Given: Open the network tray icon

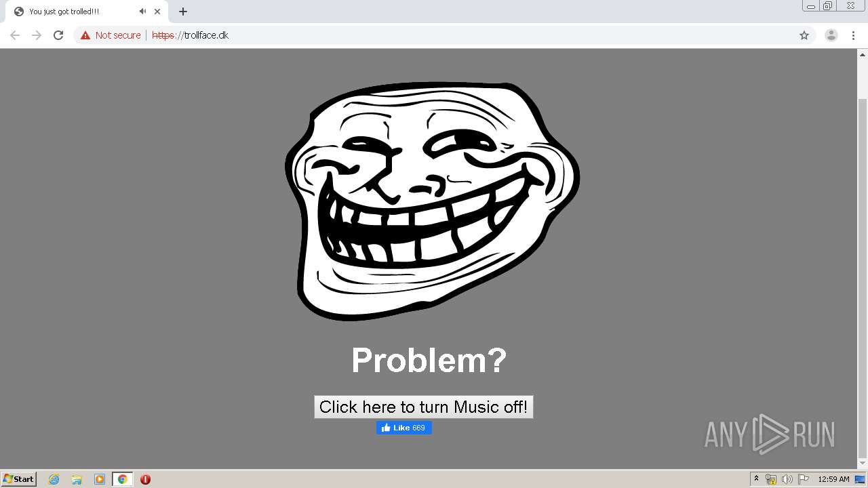Looking at the screenshot, I should [x=771, y=479].
